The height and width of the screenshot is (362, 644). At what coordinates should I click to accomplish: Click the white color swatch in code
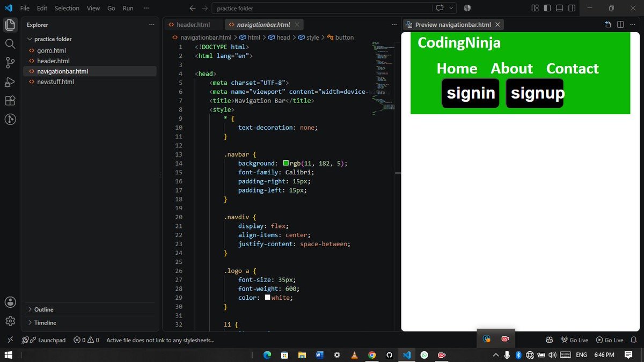pyautogui.click(x=268, y=297)
